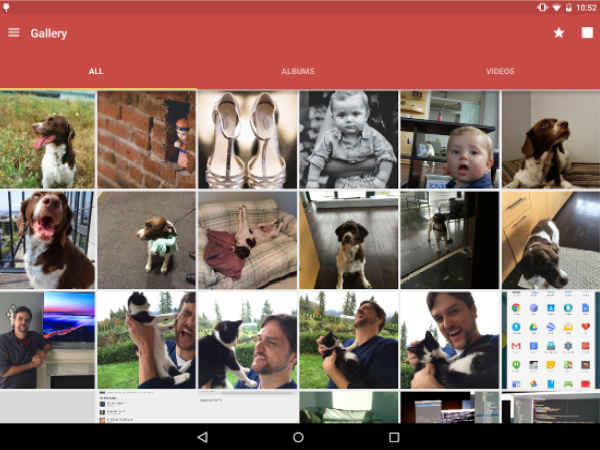Open photo of man pointing at TV
The height and width of the screenshot is (450, 600).
click(x=47, y=340)
